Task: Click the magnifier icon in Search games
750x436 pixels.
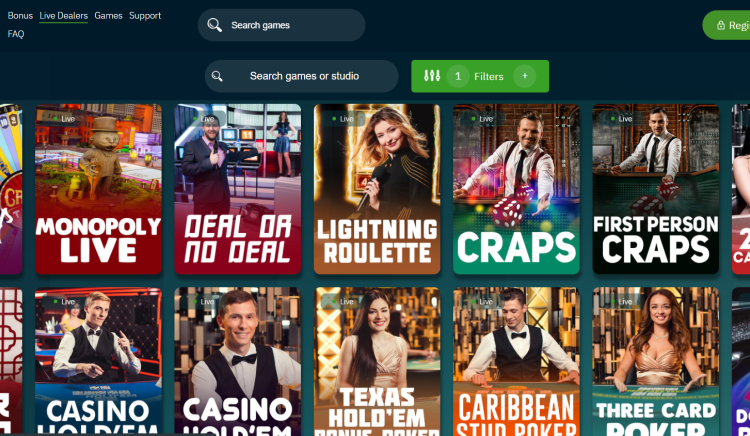Action: click(215, 25)
